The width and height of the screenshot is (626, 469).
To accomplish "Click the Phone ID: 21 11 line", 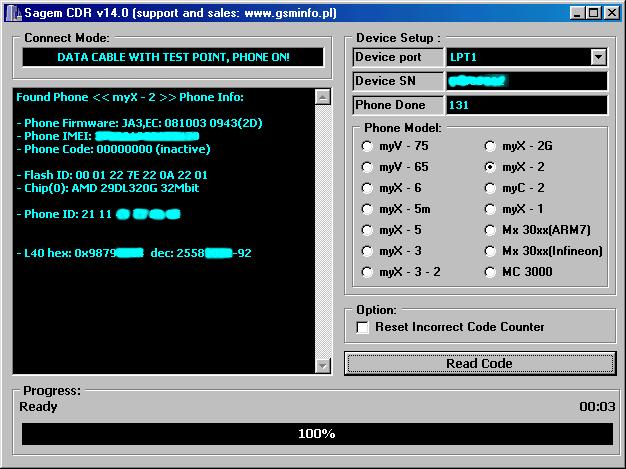I will [98, 214].
